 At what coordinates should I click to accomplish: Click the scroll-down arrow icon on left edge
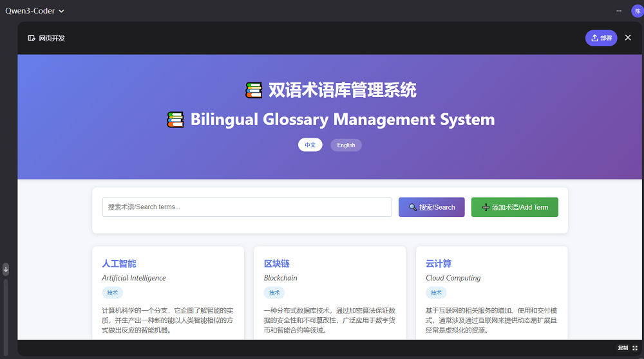(x=6, y=269)
